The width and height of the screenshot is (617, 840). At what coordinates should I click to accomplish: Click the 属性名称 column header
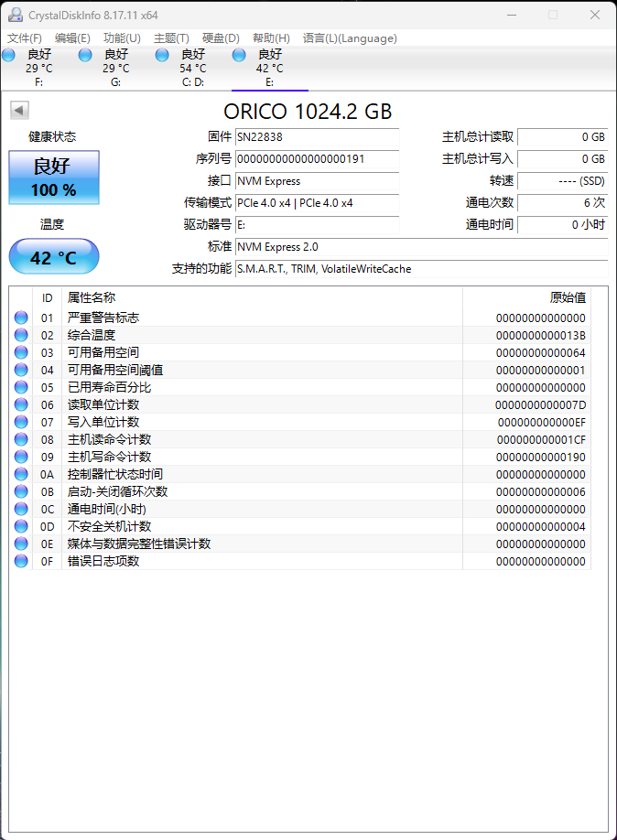262,298
